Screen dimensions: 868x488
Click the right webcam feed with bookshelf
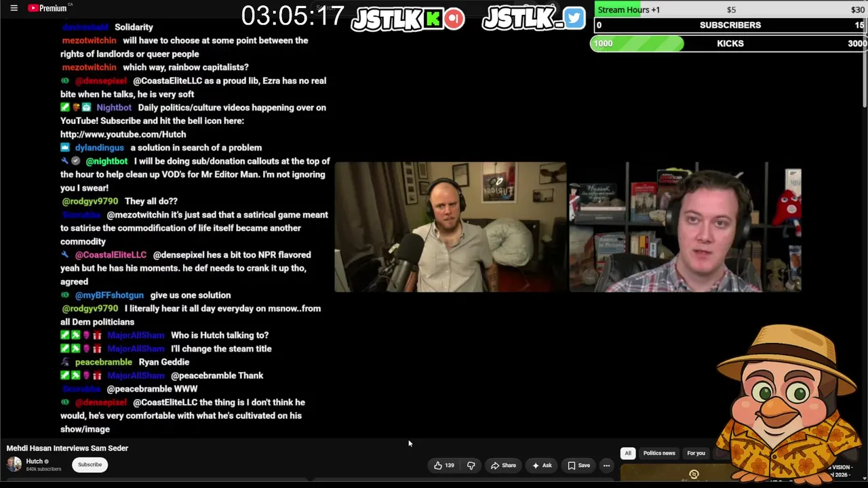point(685,227)
